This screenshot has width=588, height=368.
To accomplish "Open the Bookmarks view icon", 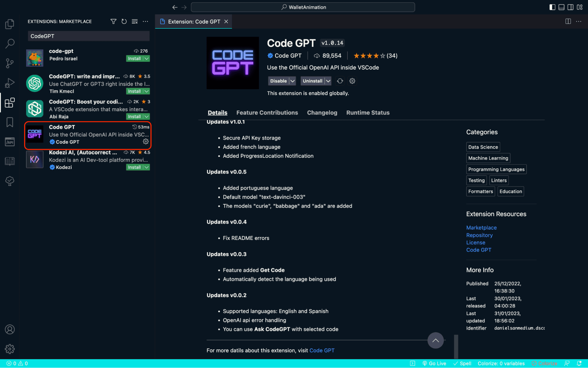I will click(10, 122).
